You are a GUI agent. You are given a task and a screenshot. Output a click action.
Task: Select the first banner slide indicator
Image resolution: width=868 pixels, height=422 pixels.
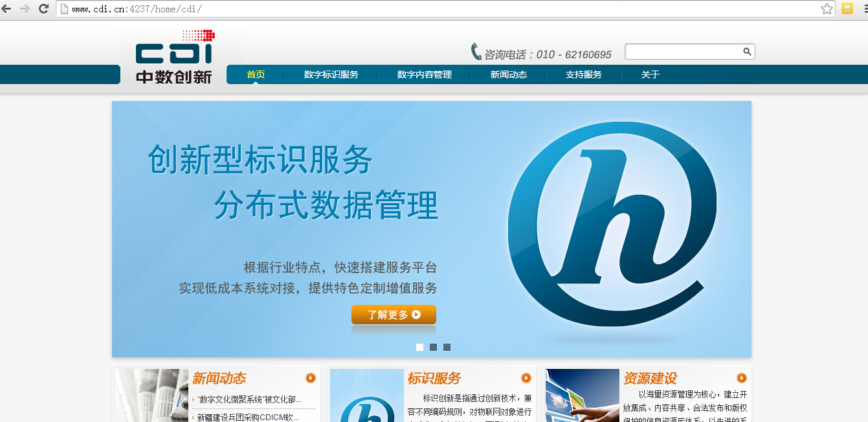(x=419, y=347)
